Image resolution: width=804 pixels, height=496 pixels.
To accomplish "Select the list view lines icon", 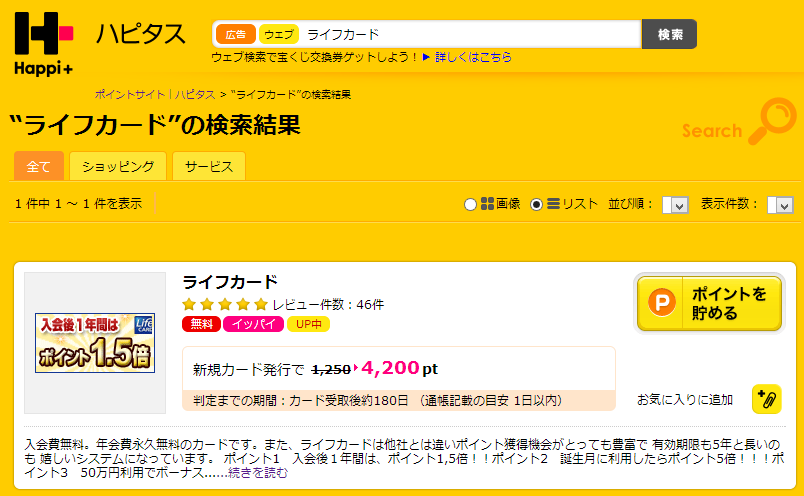I will tap(553, 204).
